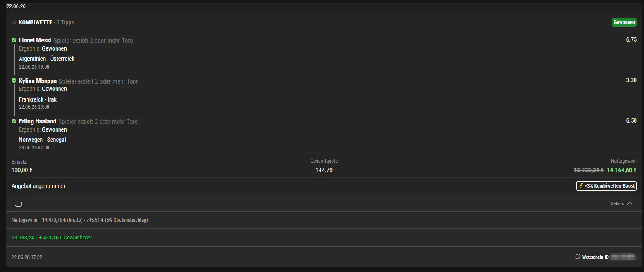The width and height of the screenshot is (644, 272).
Task: Open the Frankreich - Irak match
Action: coord(38,99)
